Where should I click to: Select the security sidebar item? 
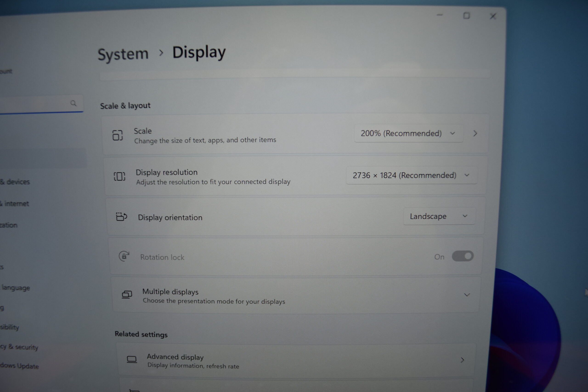coord(19,347)
